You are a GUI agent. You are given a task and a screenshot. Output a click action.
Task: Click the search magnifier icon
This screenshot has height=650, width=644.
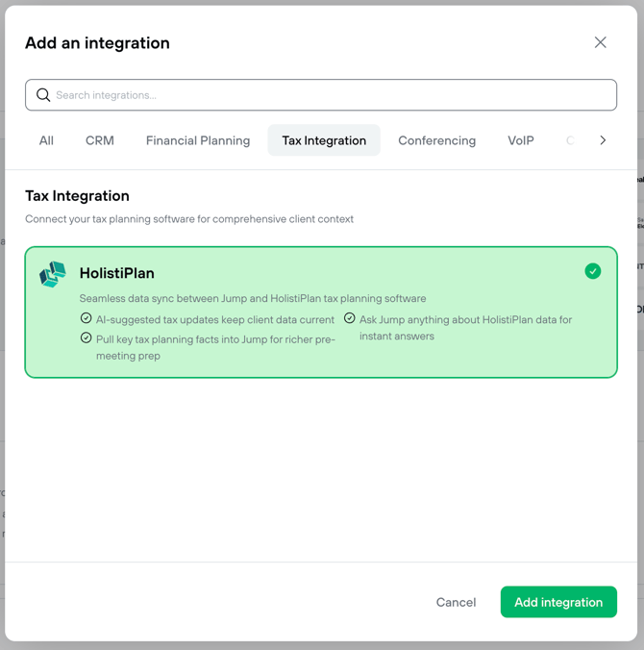43,95
